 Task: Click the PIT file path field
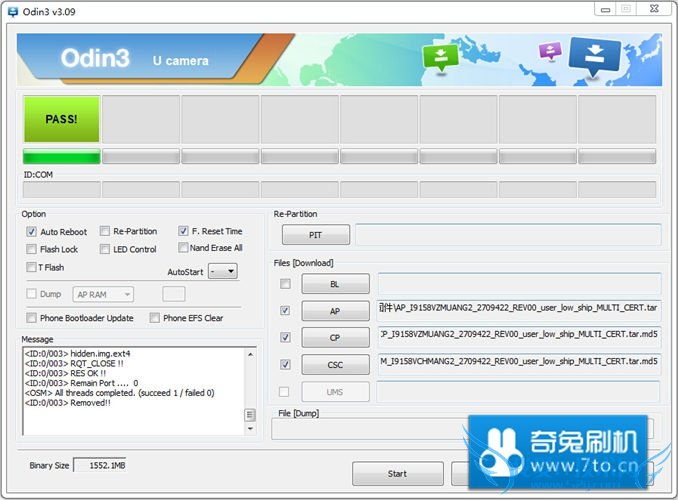point(508,235)
